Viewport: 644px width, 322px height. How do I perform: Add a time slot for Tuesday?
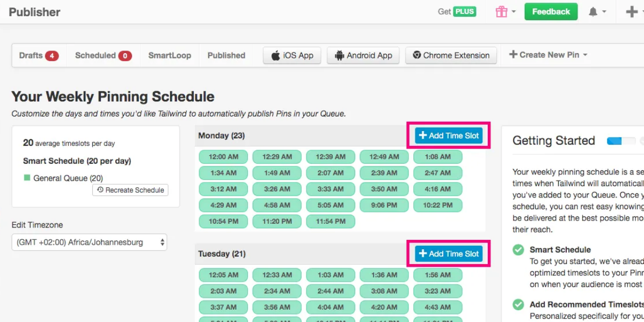[449, 254]
